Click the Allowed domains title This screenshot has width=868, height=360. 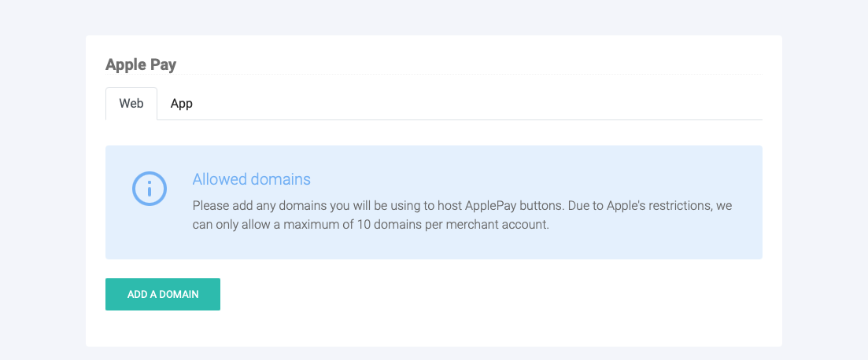(x=251, y=179)
